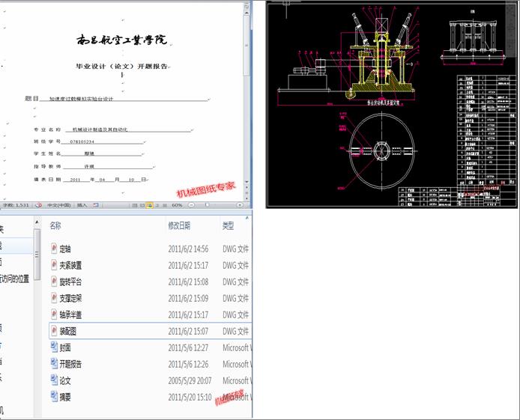Image resolution: width=520 pixels, height=420 pixels.
Task: Select the file named 支撑定架
Action: (70, 298)
